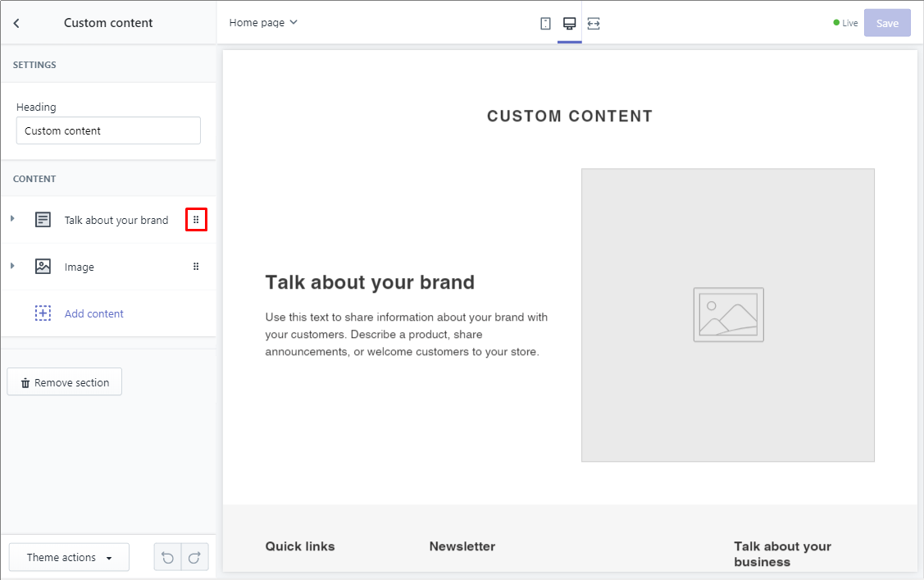
Task: Click the Add content plus icon
Action: [x=43, y=313]
